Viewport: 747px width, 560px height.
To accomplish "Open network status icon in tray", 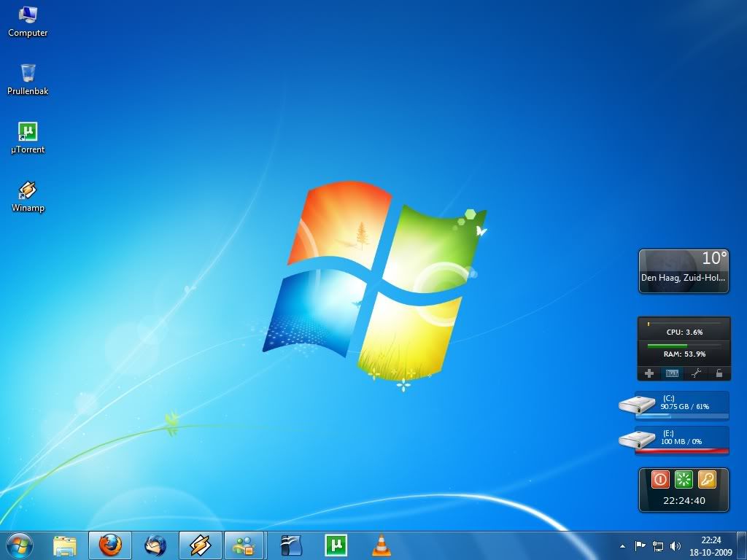I will point(658,545).
